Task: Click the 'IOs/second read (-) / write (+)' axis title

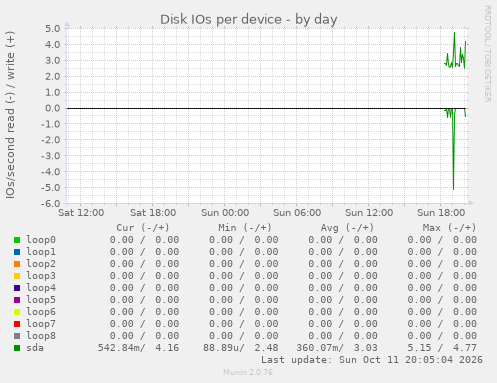Action: click(10, 115)
